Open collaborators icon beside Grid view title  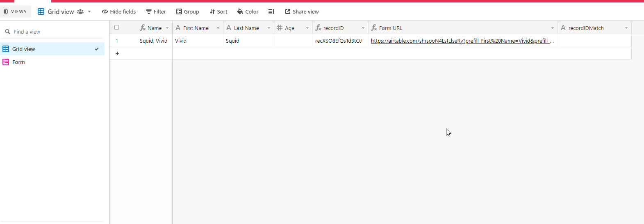point(80,11)
